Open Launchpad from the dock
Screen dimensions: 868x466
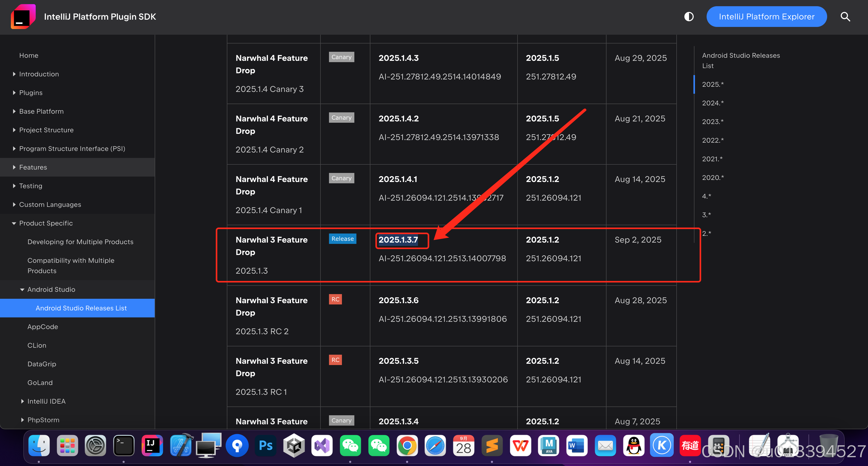[x=68, y=446]
